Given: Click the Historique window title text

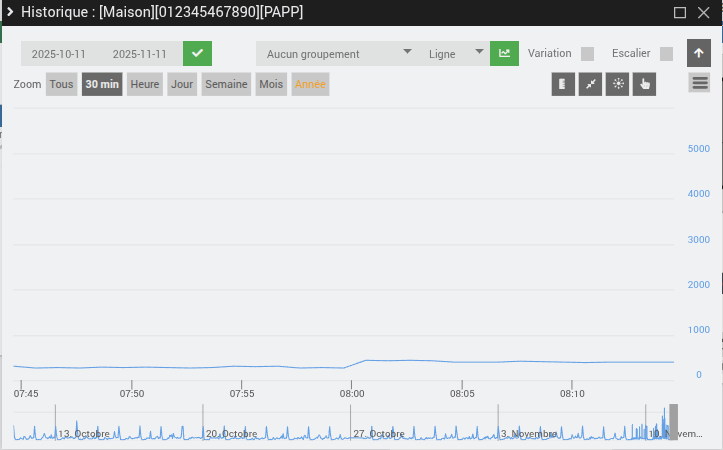Looking at the screenshot, I should pyautogui.click(x=162, y=12).
